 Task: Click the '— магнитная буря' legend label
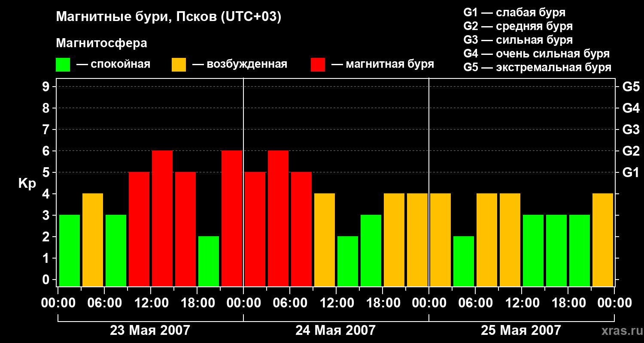(x=383, y=64)
